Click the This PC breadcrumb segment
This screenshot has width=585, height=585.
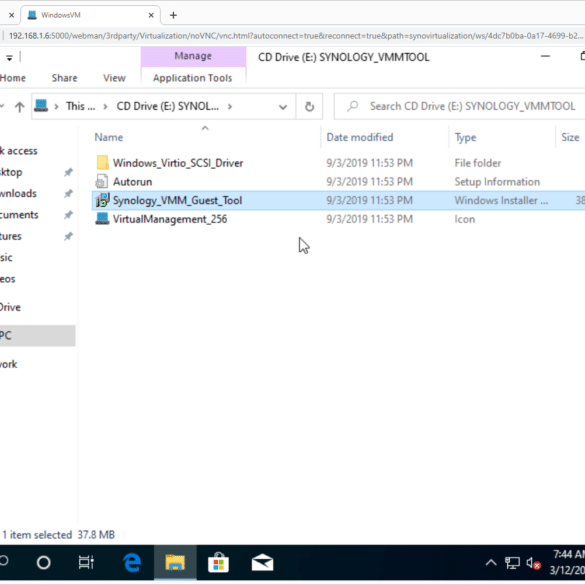click(x=81, y=106)
